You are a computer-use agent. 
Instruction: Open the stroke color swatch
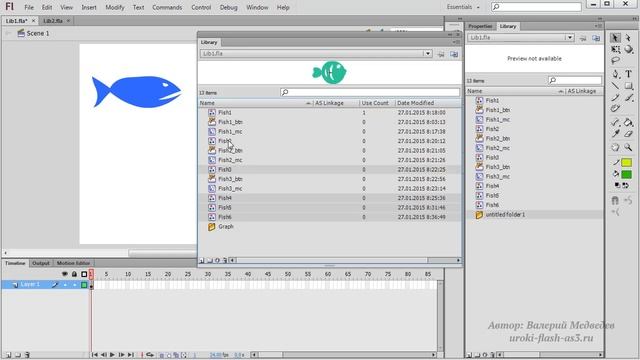(627, 162)
